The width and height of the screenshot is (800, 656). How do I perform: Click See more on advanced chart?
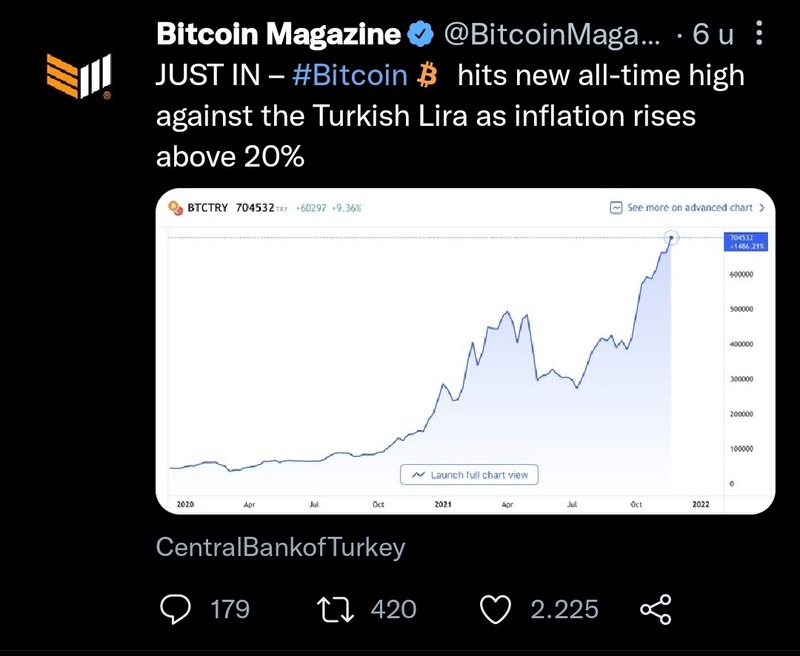click(x=689, y=208)
